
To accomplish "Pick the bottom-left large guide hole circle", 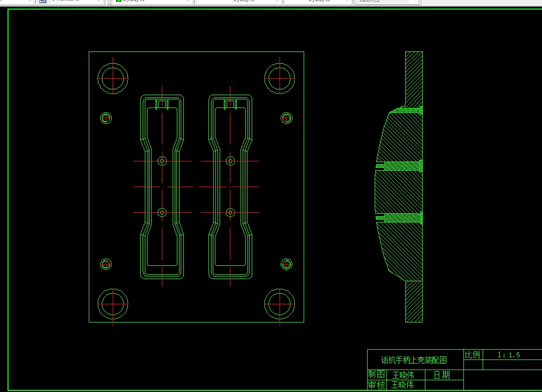I will 113,304.
